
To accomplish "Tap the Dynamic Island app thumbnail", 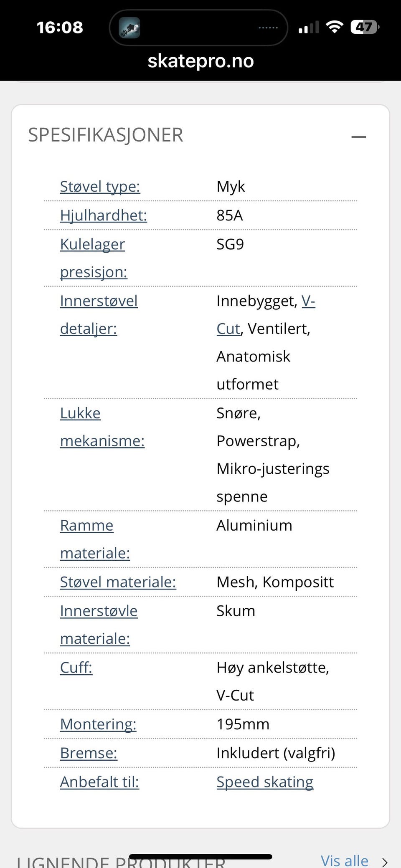I will point(129,28).
